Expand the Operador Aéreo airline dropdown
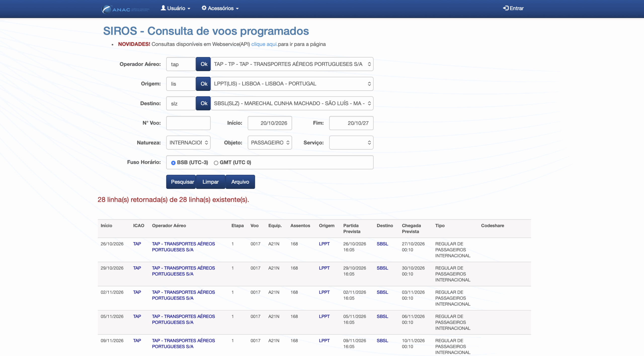The height and width of the screenshot is (356, 644). 292,64
